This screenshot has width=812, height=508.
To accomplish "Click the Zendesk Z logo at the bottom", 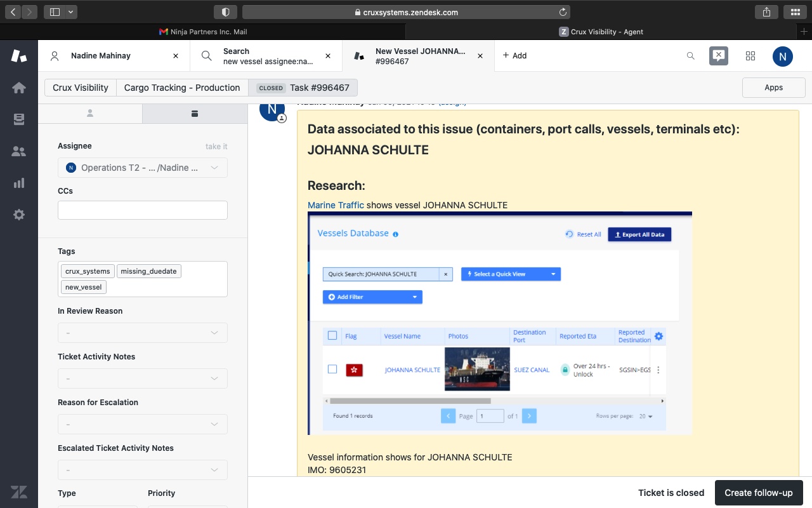I will pos(19,491).
